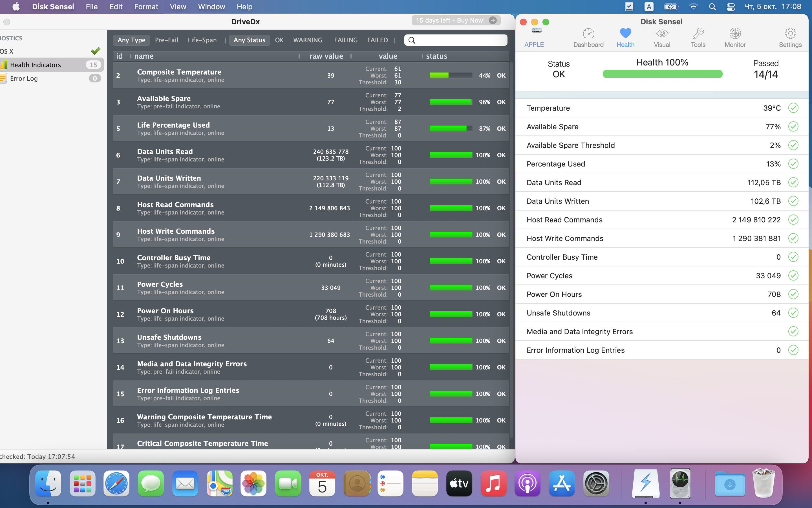The width and height of the screenshot is (812, 508).
Task: Select the Data Units Written row in DriveDx
Action: pyautogui.click(x=311, y=181)
